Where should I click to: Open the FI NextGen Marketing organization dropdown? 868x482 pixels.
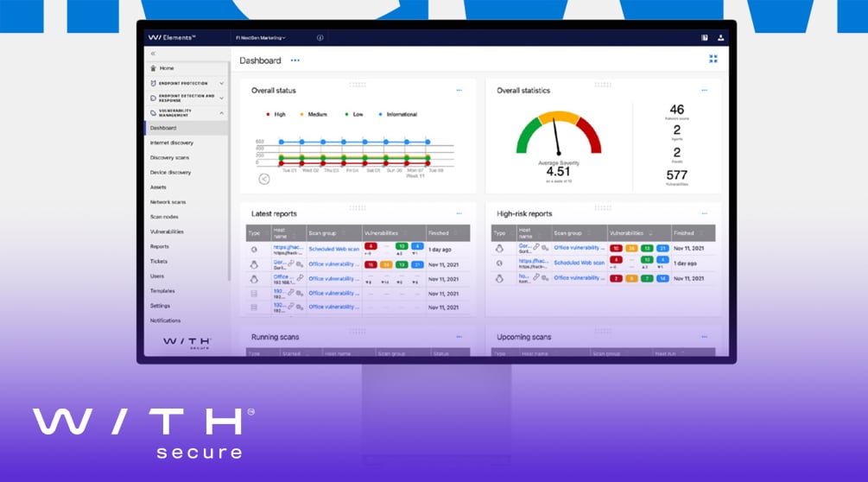tap(260, 38)
